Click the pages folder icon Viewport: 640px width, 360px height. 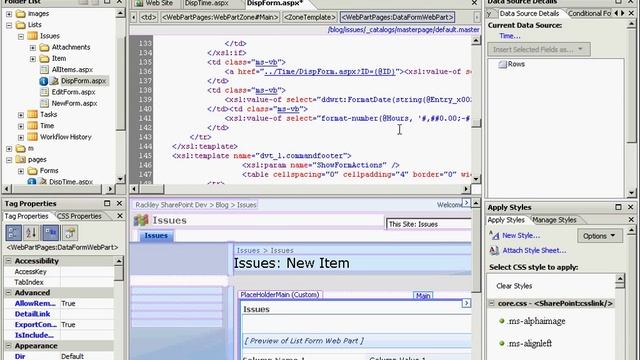(x=20, y=160)
